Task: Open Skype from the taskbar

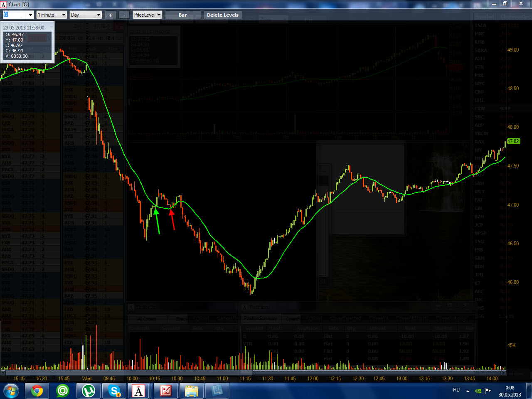Action: coord(114,391)
